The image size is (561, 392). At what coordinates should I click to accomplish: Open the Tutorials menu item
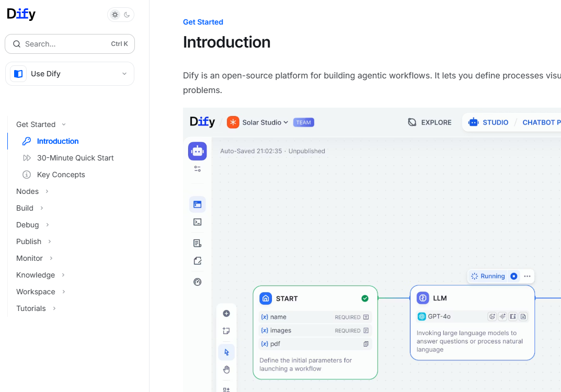point(31,308)
